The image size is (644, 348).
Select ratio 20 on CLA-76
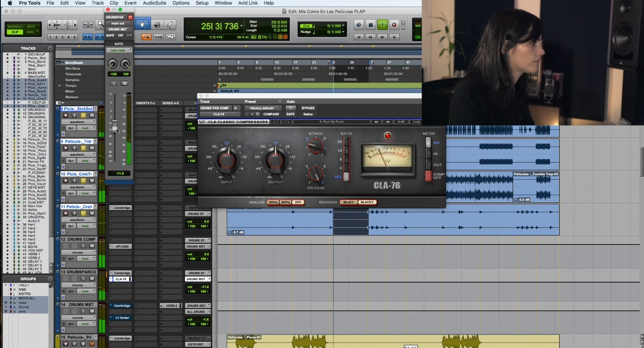[x=346, y=142]
